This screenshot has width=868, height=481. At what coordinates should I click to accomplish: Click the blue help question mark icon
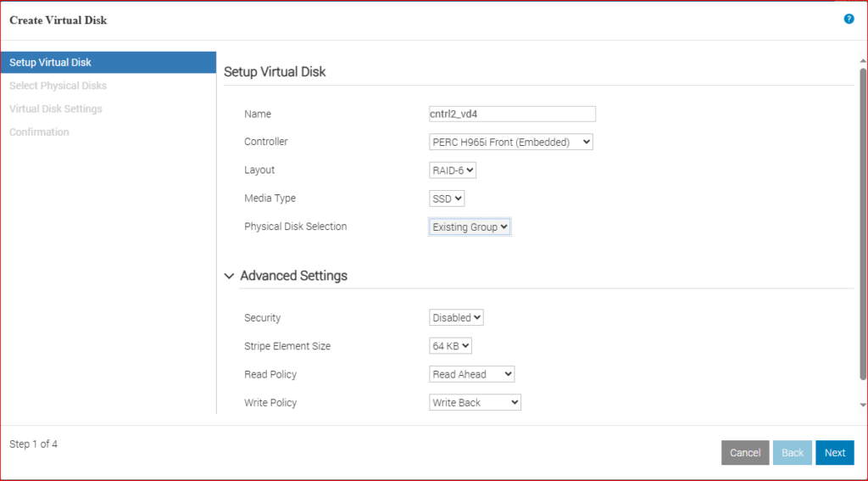click(x=849, y=19)
